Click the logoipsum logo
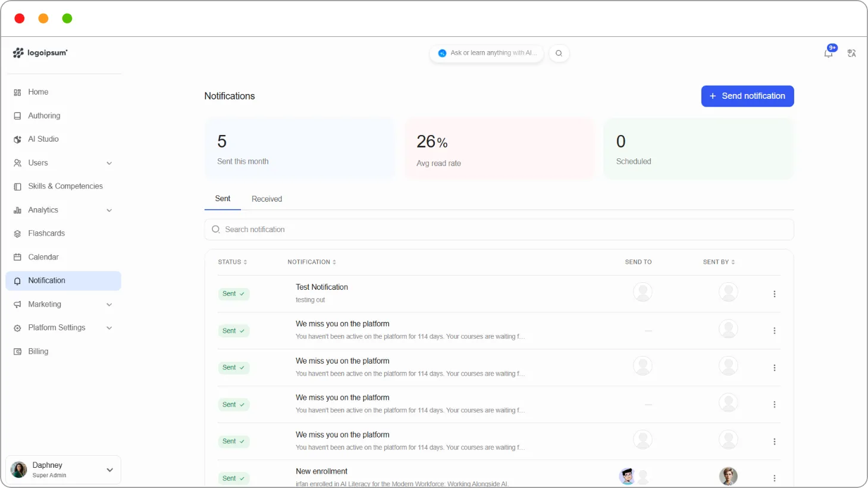868x488 pixels. click(40, 53)
